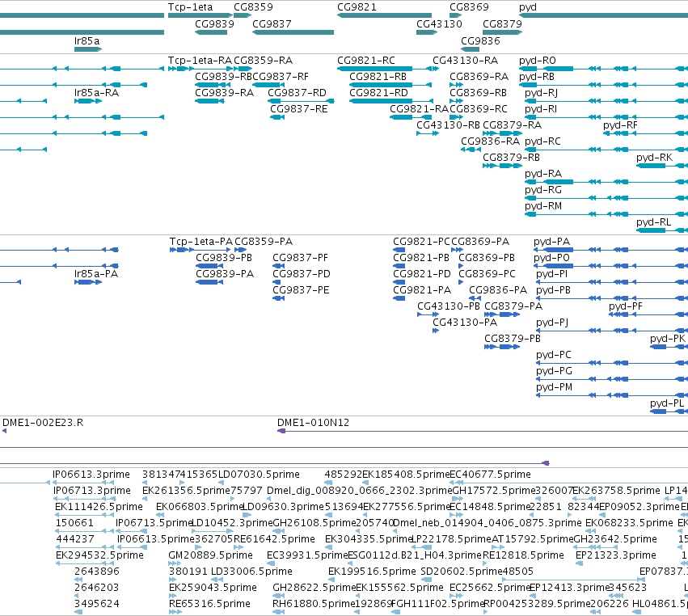Open the CG9821-RC transcript label
Viewport: 688px width, 616px height.
(x=366, y=60)
